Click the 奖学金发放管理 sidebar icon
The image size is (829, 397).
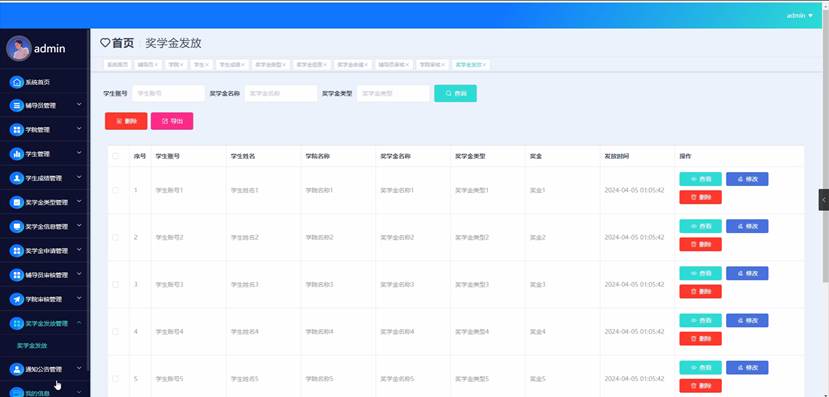coord(17,324)
